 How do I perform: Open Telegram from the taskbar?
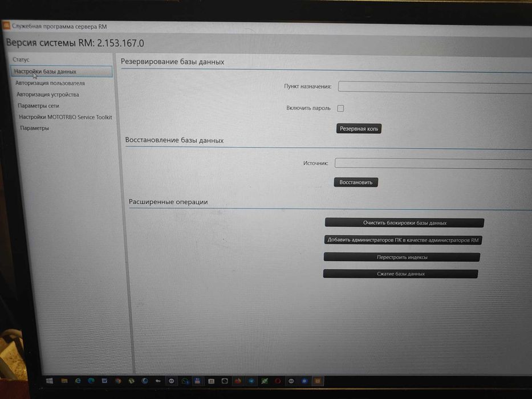coord(251,381)
